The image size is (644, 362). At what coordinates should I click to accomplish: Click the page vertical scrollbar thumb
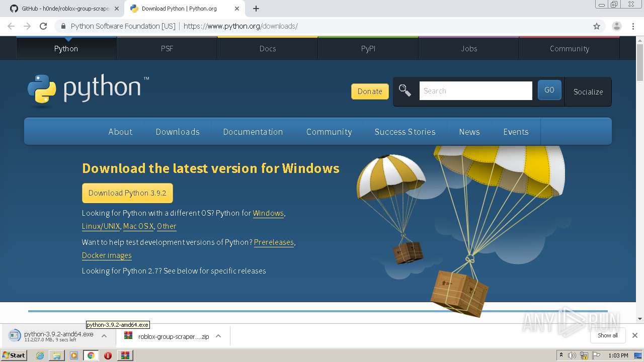[x=640, y=63]
